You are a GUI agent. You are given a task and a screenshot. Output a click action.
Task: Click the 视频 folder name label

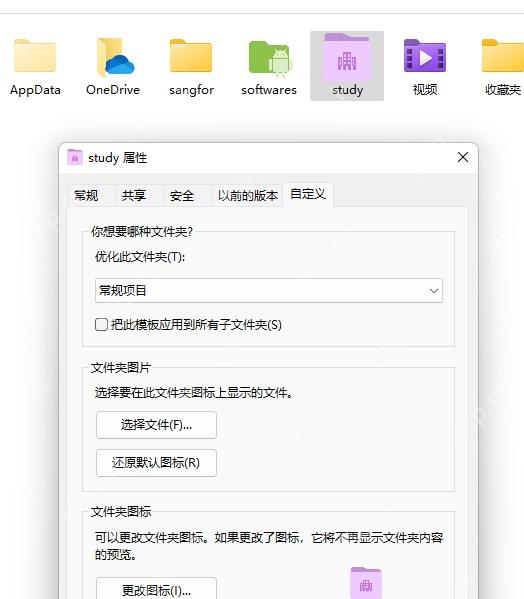425,90
